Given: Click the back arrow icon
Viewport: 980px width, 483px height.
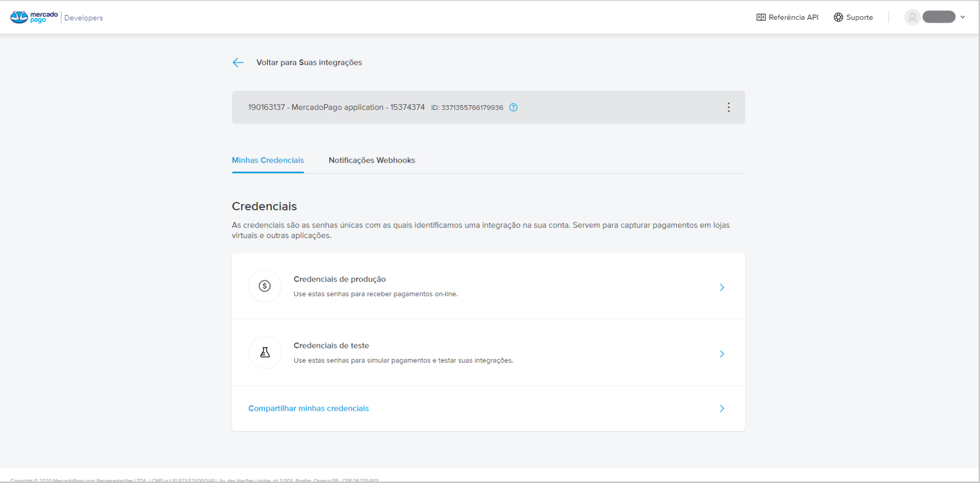Looking at the screenshot, I should (x=238, y=63).
